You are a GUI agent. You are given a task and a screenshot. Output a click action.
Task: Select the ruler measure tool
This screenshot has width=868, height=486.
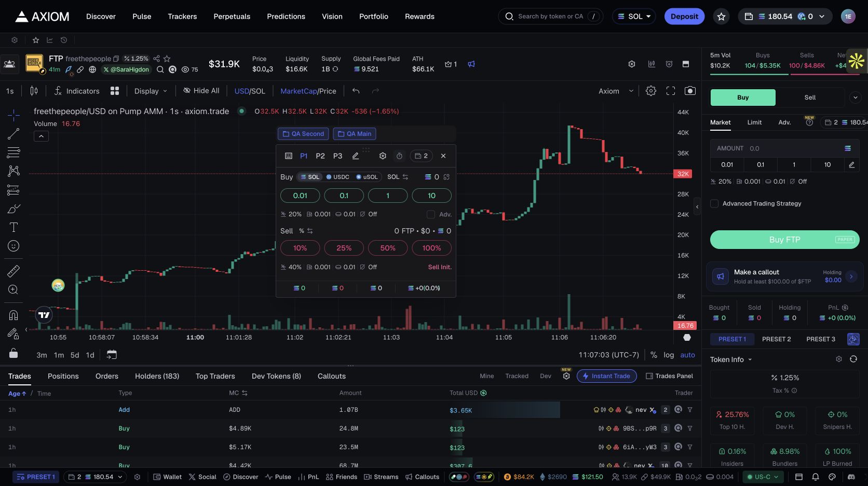pyautogui.click(x=13, y=271)
